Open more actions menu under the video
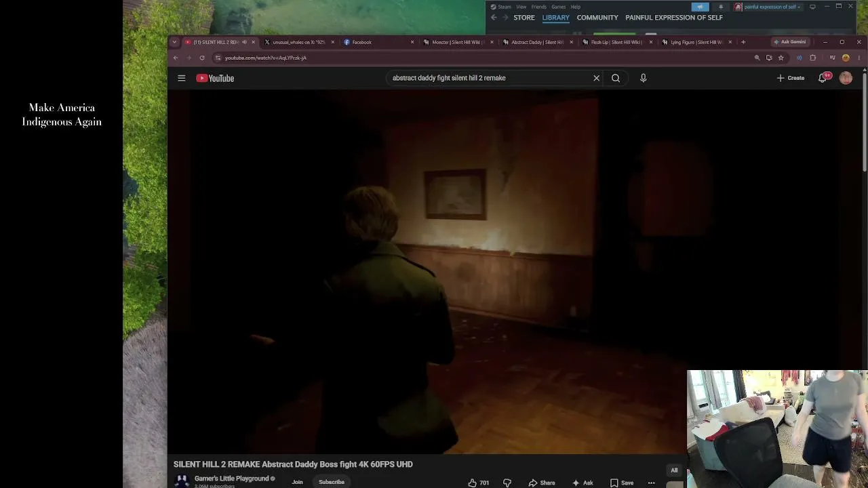868x488 pixels. tap(651, 483)
